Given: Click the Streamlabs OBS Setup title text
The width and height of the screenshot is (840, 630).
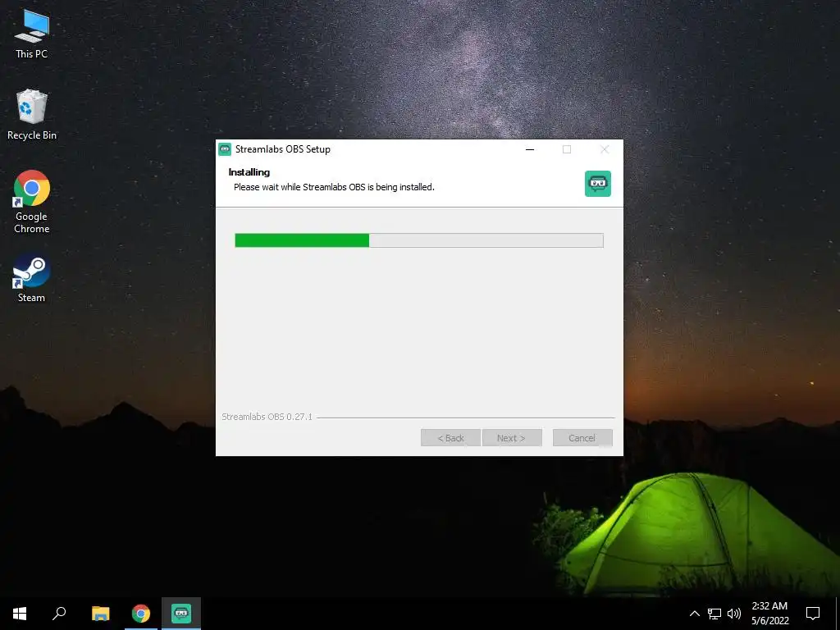Looking at the screenshot, I should [283, 149].
